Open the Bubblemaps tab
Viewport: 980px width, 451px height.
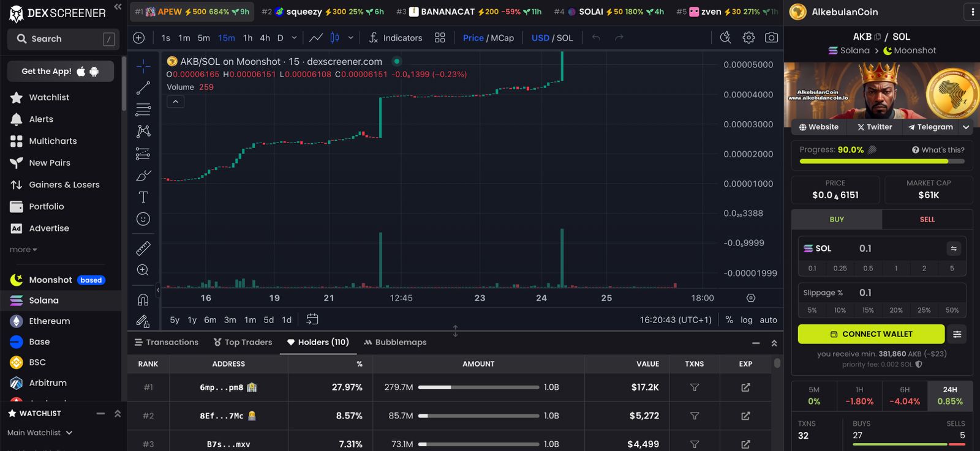(x=395, y=342)
